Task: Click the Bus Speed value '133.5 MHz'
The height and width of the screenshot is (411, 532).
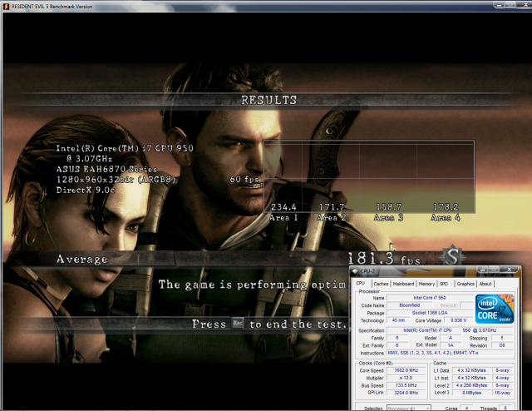Action: point(406,385)
